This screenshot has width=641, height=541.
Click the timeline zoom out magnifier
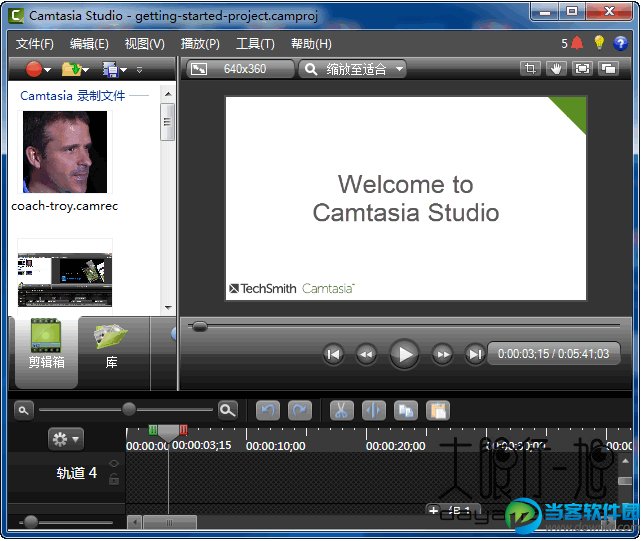[24, 410]
